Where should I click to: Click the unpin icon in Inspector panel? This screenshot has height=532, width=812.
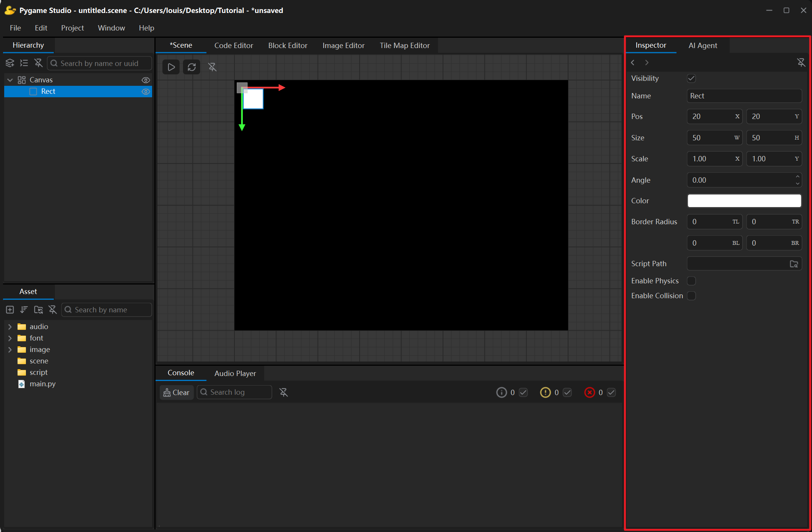click(801, 62)
